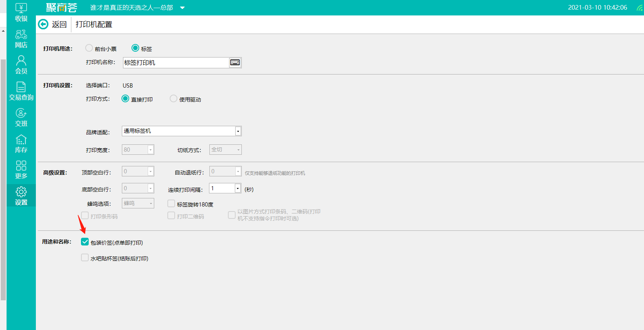The width and height of the screenshot is (644, 330).
Task: Click the 打印机用途 label
Action: [58, 49]
